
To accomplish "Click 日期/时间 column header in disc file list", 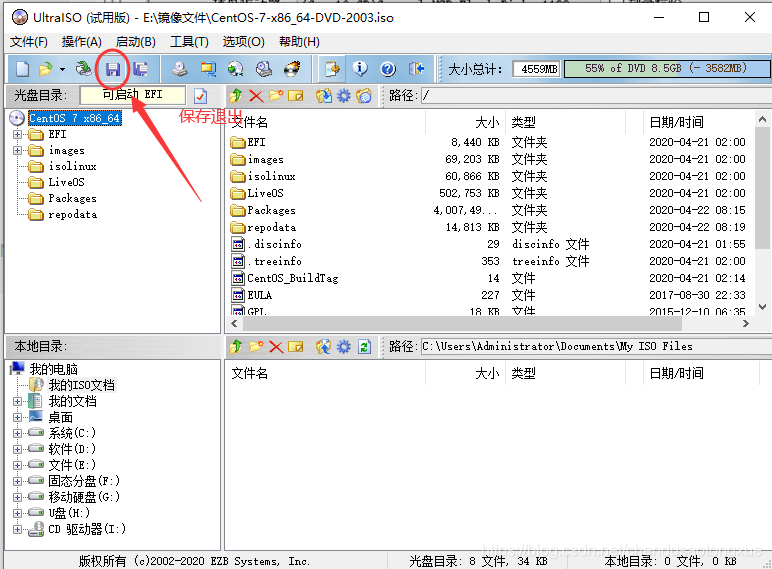I will [676, 122].
